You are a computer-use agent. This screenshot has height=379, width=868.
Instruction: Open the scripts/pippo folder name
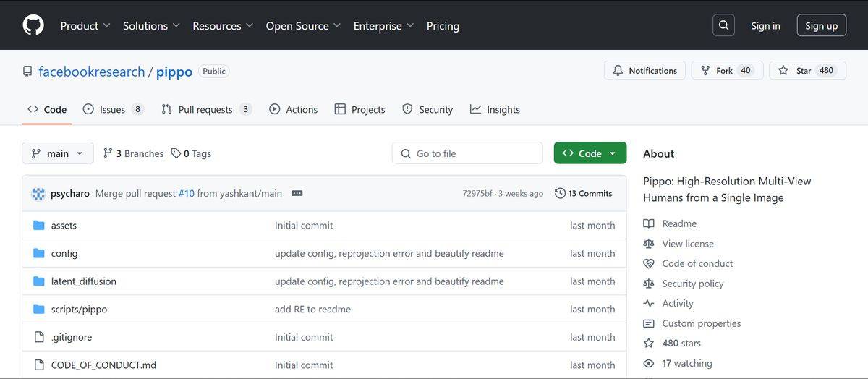click(x=79, y=309)
